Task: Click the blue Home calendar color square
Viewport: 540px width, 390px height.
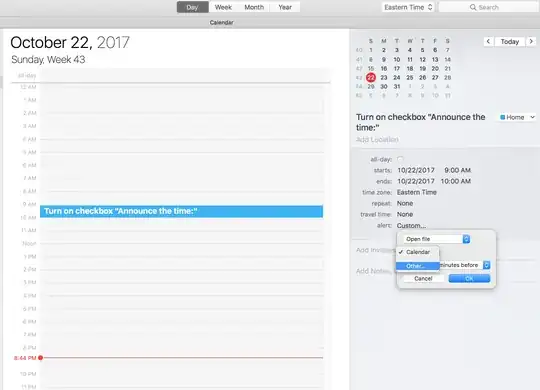Action: coord(502,117)
